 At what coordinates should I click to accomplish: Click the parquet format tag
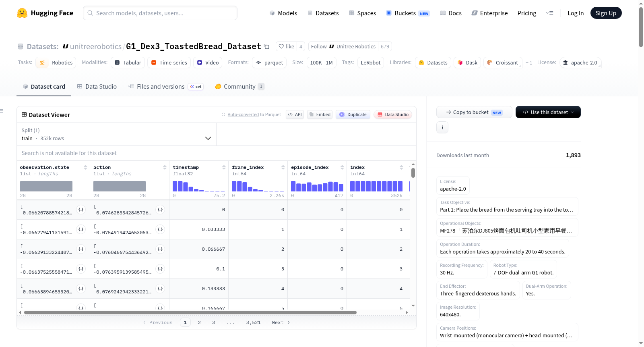coord(269,62)
